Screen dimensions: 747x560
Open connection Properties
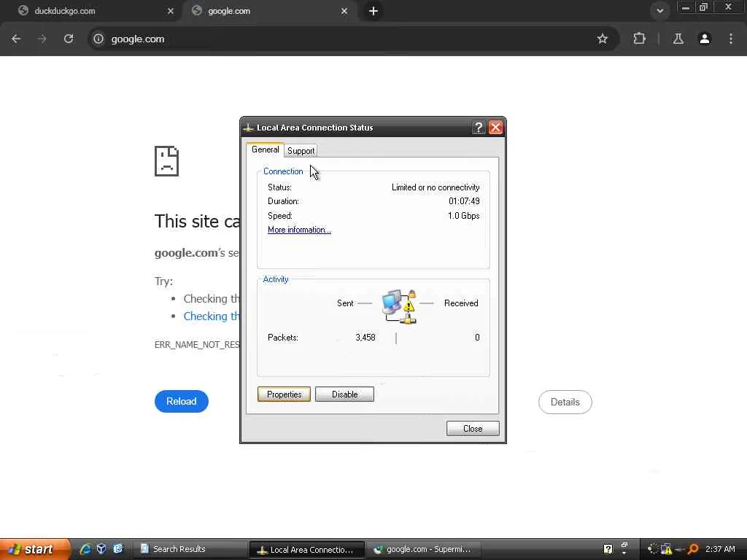(284, 394)
